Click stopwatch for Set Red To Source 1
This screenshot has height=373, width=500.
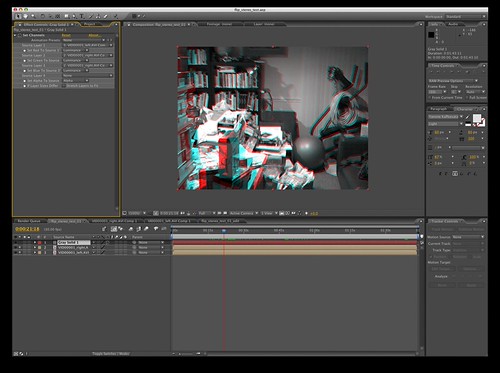click(24, 50)
